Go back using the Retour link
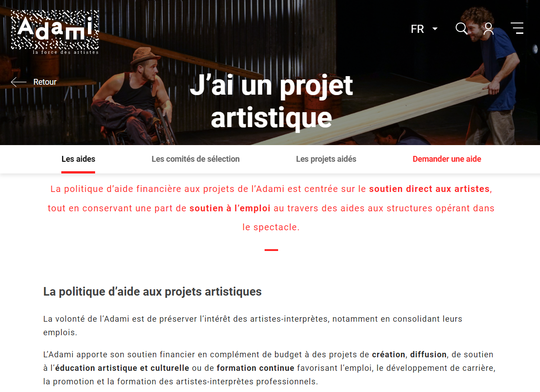 click(45, 82)
